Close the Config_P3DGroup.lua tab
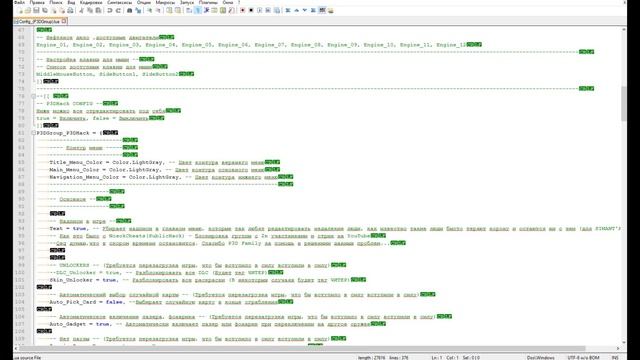 (x=64, y=21)
